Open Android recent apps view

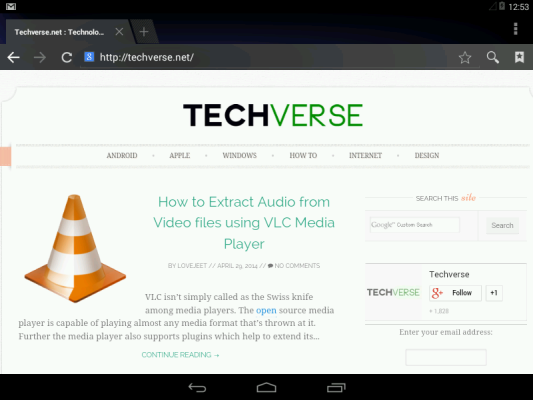[x=336, y=387]
